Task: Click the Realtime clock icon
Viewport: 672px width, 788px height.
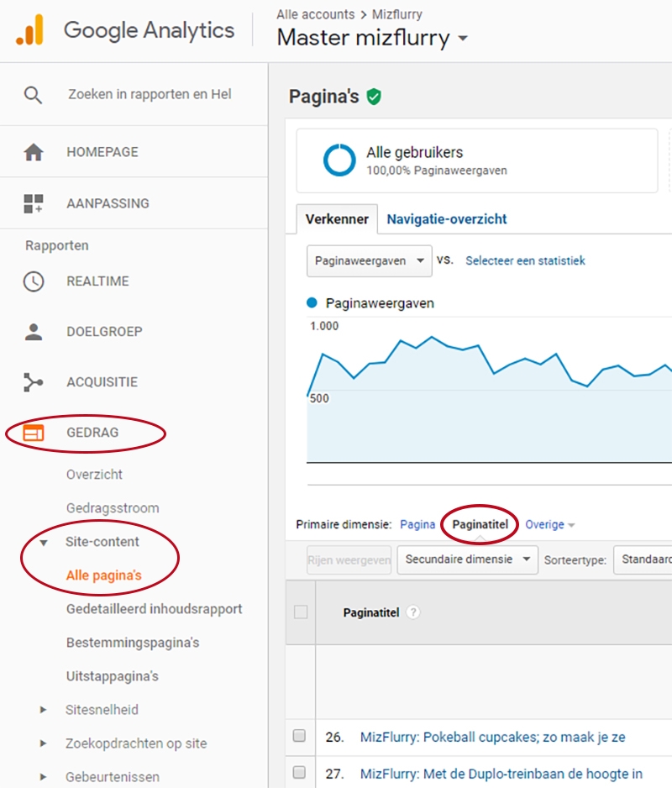Action: pos(33,281)
